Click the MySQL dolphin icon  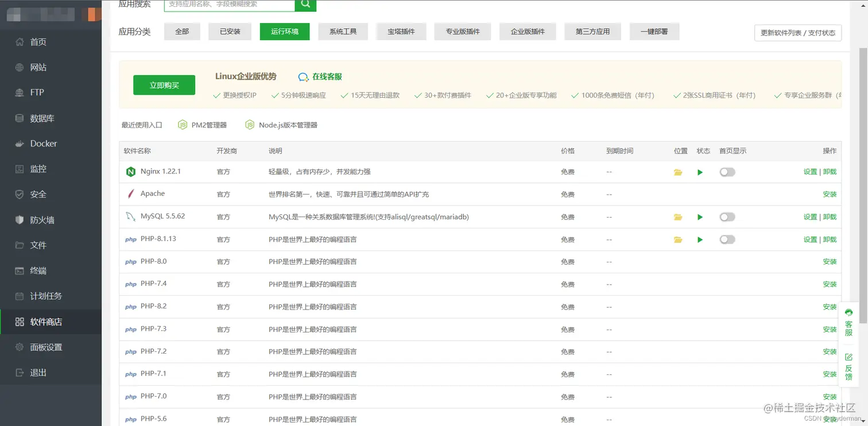click(130, 216)
